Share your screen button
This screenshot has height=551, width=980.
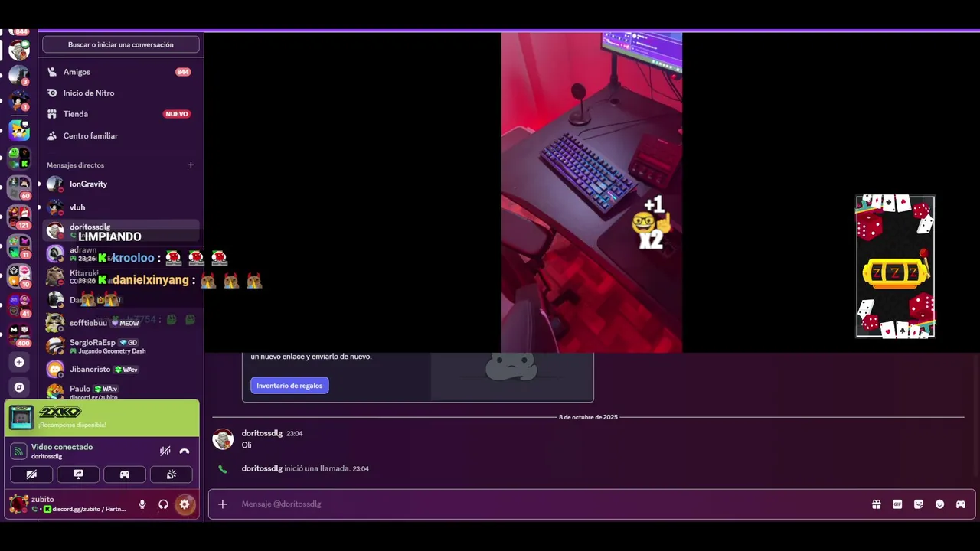coord(78,474)
